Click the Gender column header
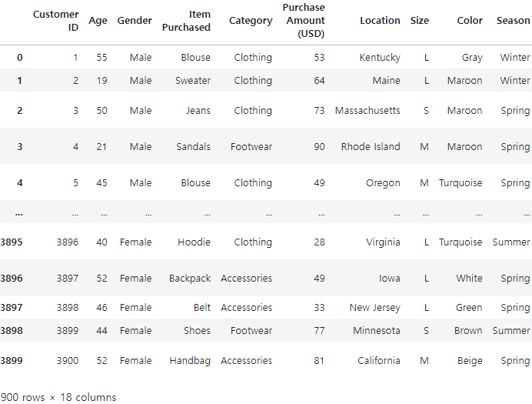The height and width of the screenshot is (404, 532). 135,20
